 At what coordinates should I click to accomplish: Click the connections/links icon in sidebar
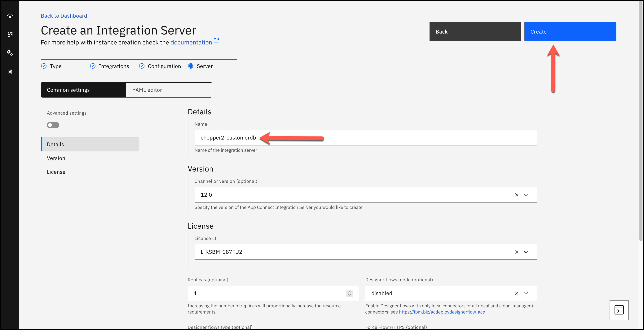tap(11, 53)
